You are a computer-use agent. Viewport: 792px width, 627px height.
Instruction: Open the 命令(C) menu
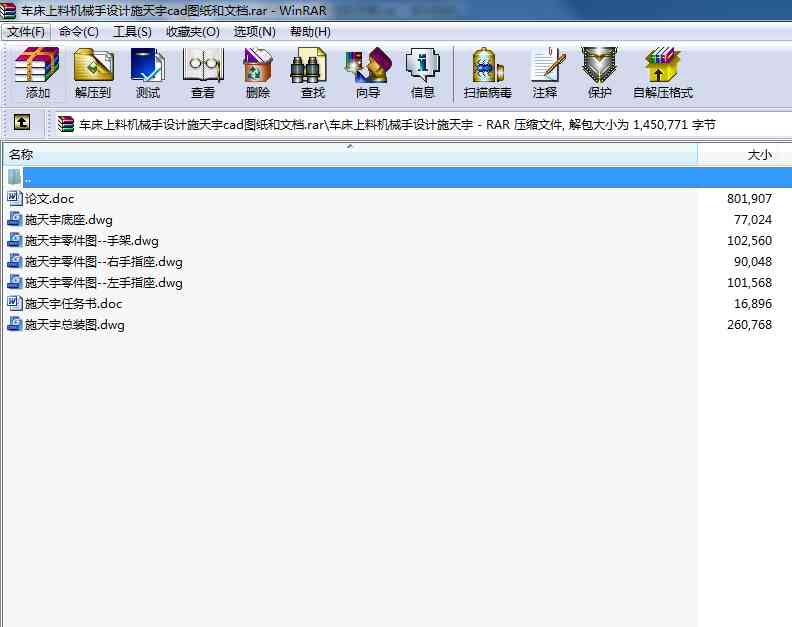(78, 32)
